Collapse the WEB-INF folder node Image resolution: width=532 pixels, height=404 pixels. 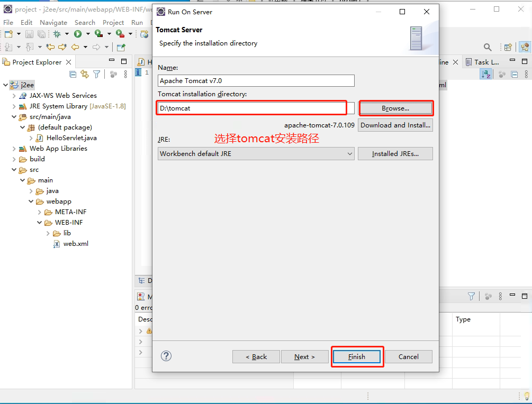[x=39, y=222]
